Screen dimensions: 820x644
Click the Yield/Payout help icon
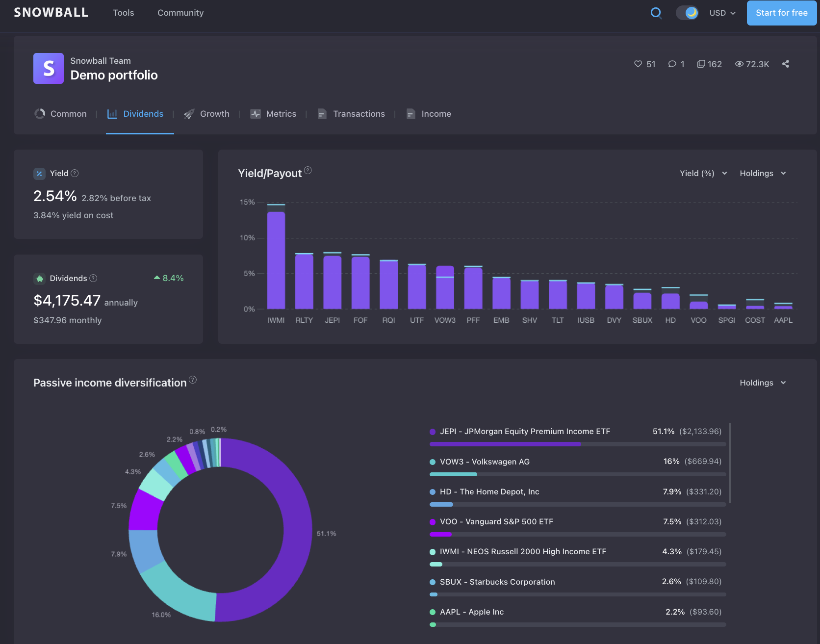(308, 170)
